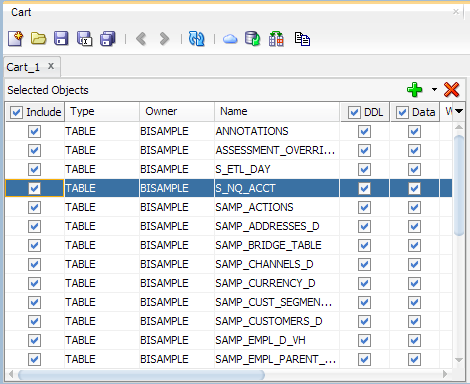Close the Cart panel
The height and width of the screenshot is (384, 470).
pos(456,12)
